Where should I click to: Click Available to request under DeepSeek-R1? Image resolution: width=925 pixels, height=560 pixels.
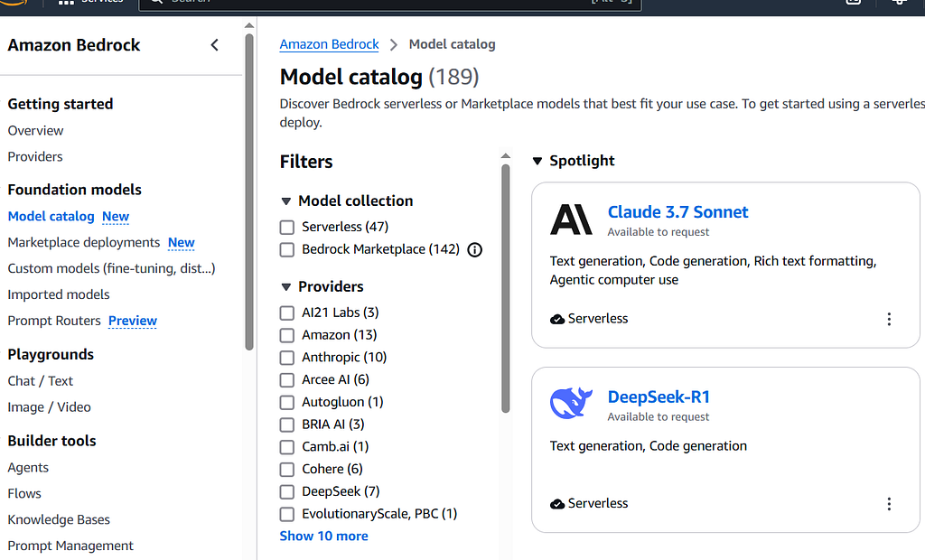659,416
